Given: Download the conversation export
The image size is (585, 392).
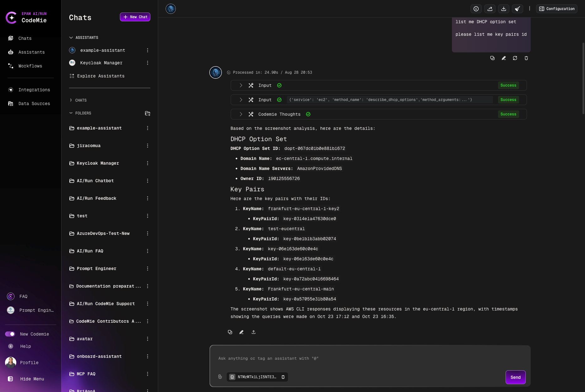Looking at the screenshot, I should (x=504, y=8).
